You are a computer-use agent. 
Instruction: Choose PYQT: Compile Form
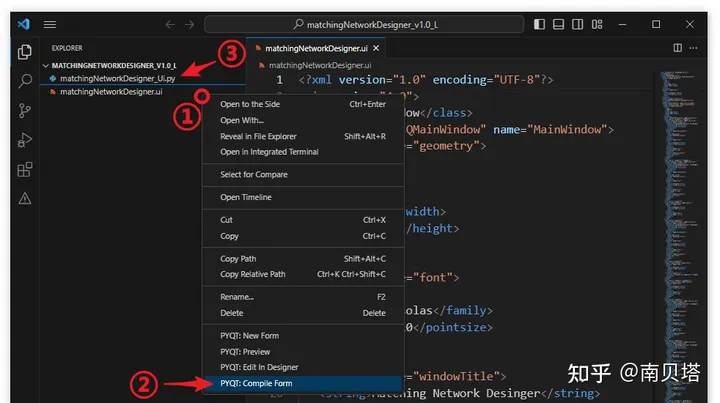coord(303,383)
